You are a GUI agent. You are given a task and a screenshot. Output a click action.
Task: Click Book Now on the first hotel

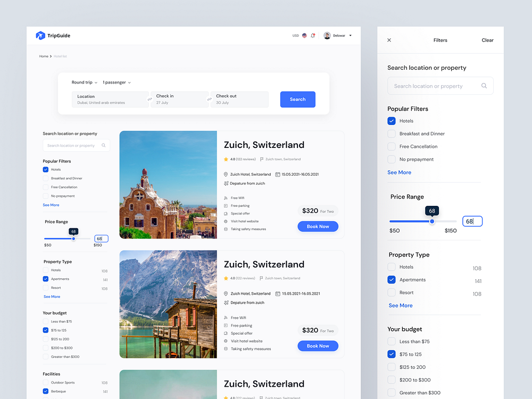coord(318,226)
